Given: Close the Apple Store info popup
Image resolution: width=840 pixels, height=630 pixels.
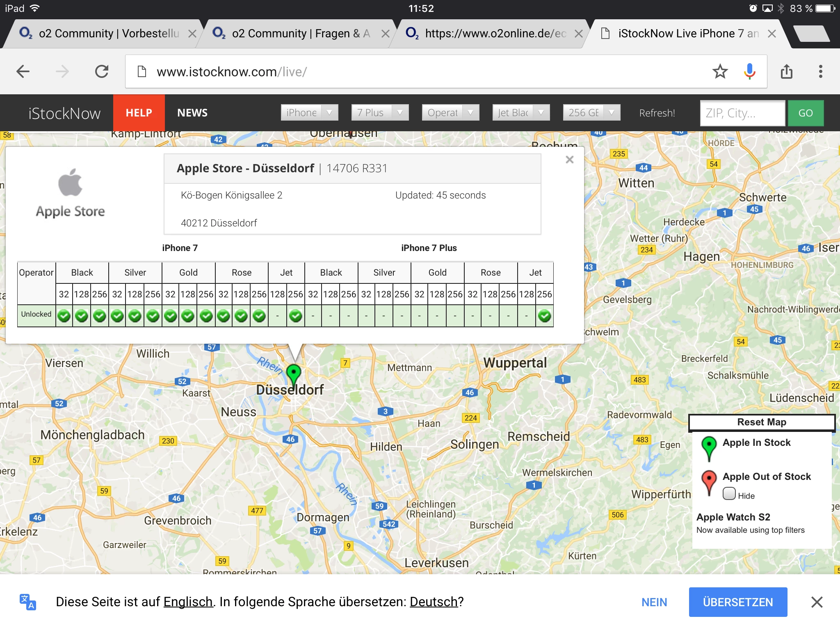Looking at the screenshot, I should (x=569, y=160).
